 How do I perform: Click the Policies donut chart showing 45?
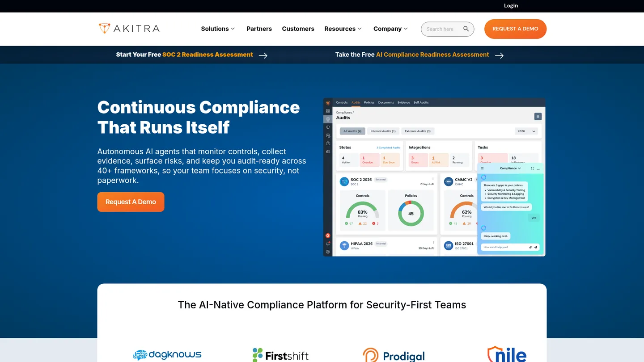pos(411,213)
